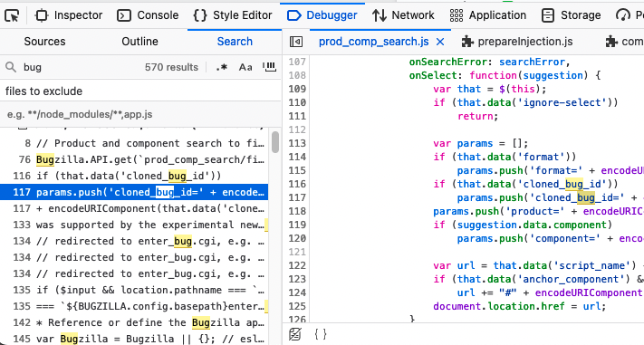Image resolution: width=644 pixels, height=345 pixels.
Task: Toggle regular expression search modifier
Action: click(221, 67)
